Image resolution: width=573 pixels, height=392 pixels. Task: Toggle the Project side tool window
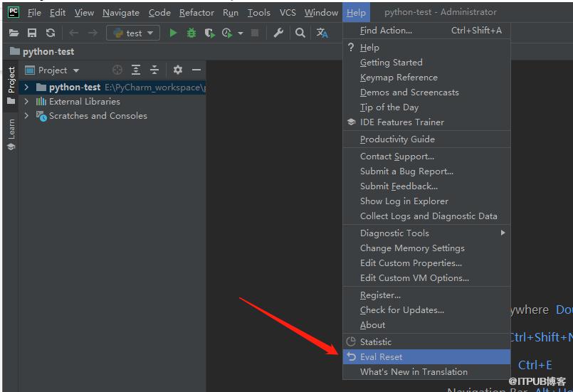point(11,85)
